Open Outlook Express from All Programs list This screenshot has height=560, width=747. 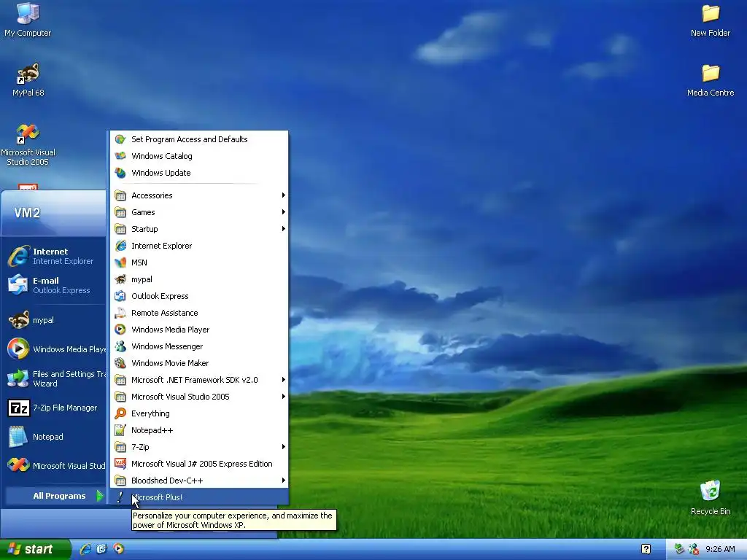pyautogui.click(x=199, y=296)
